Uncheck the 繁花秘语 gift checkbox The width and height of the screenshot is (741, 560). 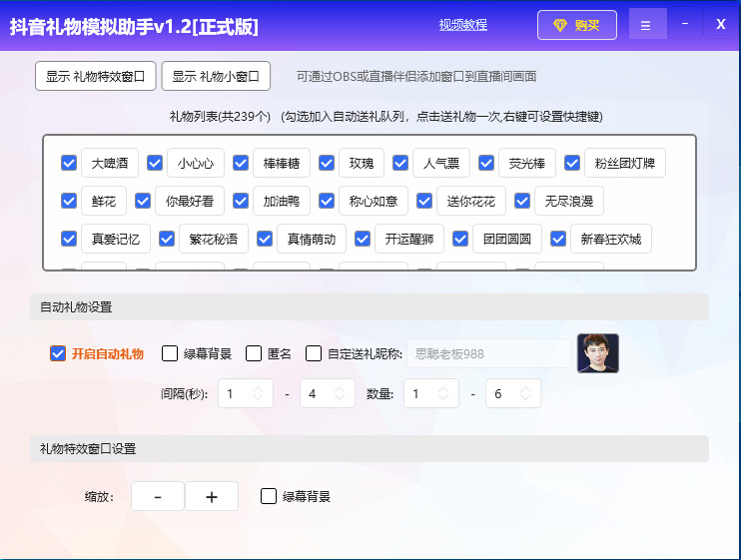167,239
